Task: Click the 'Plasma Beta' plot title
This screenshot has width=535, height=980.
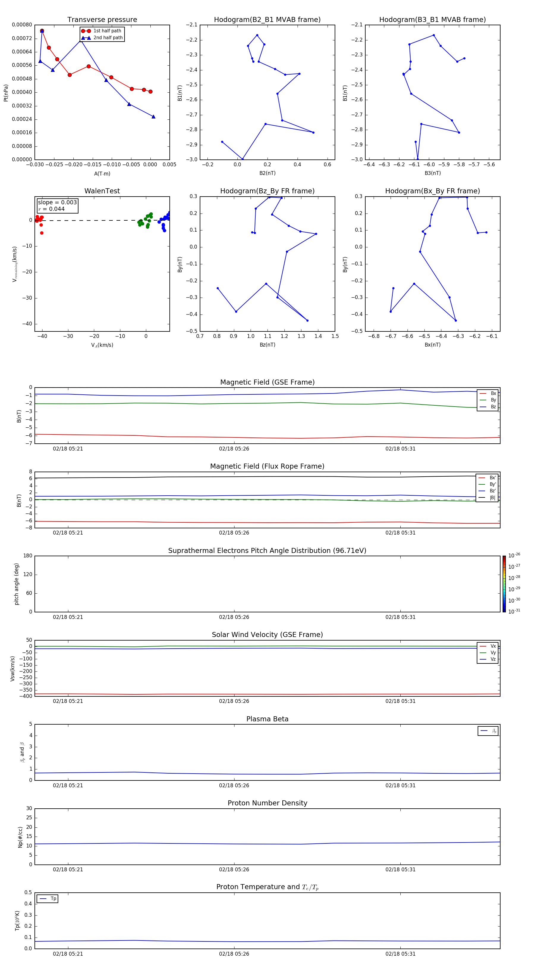Action: tap(267, 719)
